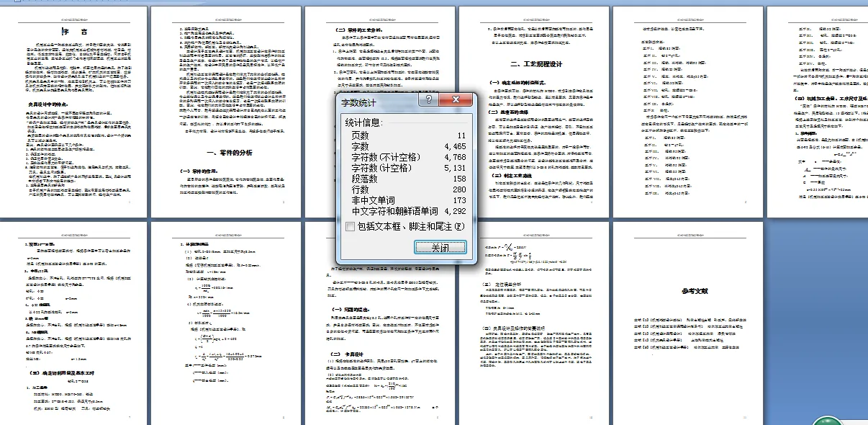
Task: Click the 关闭 button in the word count dialog
Action: click(439, 248)
